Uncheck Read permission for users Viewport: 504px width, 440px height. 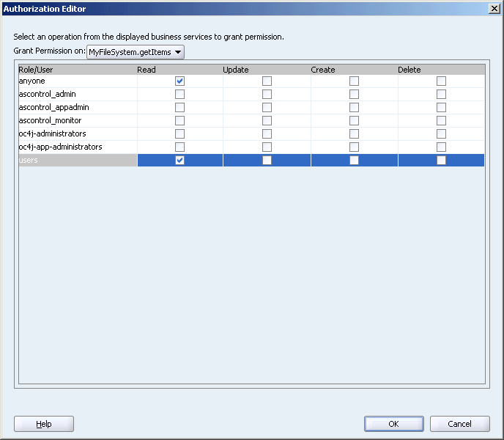(179, 161)
